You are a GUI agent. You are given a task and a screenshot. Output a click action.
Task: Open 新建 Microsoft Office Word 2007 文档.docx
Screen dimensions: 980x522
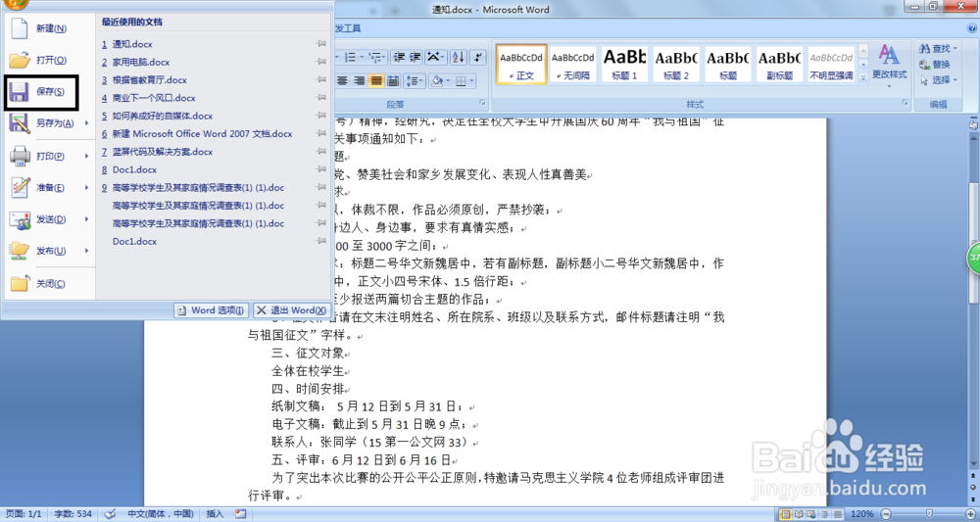coord(203,133)
